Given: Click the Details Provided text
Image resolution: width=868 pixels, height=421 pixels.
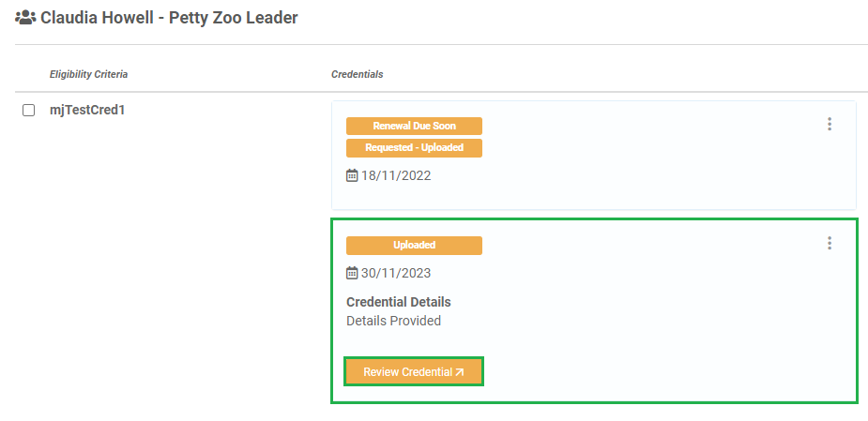Looking at the screenshot, I should pyautogui.click(x=393, y=321).
